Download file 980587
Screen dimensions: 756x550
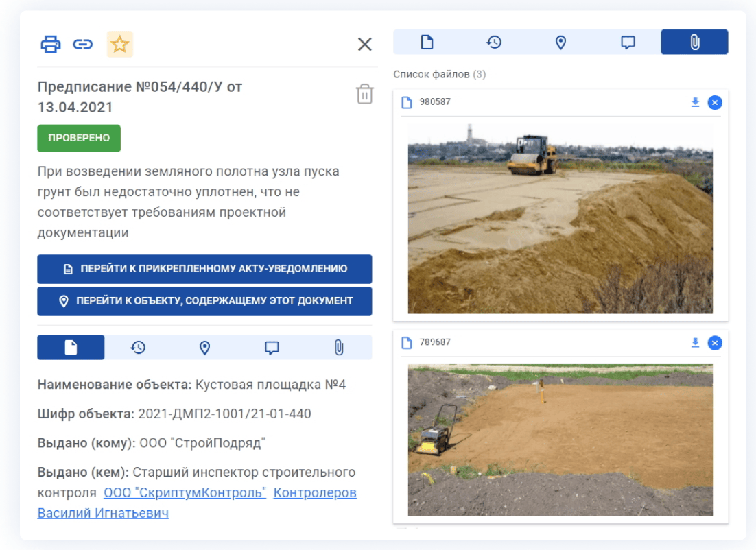[x=695, y=102]
